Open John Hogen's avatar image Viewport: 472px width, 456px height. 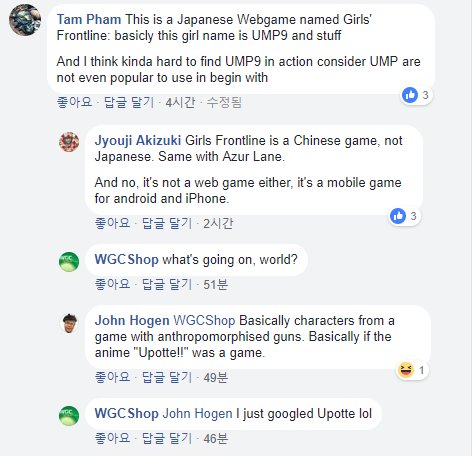(x=69, y=323)
